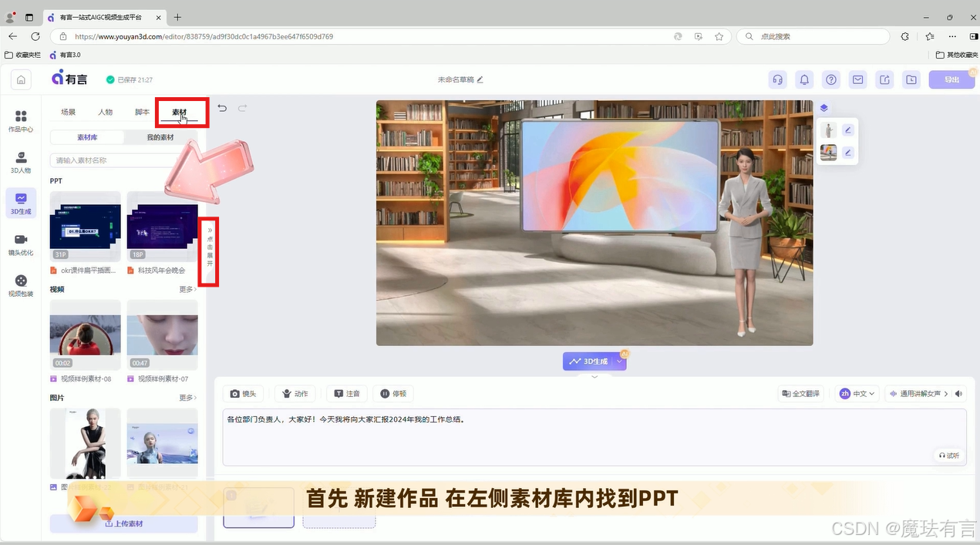980x545 pixels.
Task: Click the 导出 export button
Action: (x=951, y=79)
